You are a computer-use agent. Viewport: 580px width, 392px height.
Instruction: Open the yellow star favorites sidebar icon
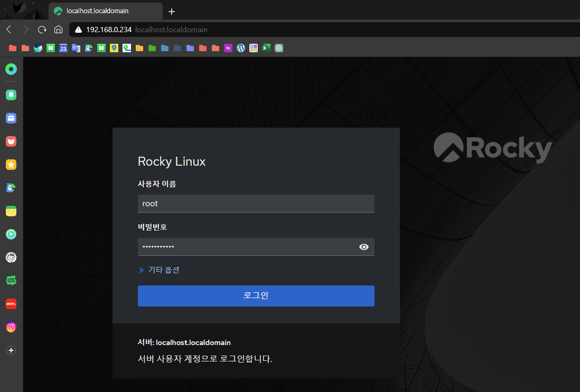click(x=11, y=165)
